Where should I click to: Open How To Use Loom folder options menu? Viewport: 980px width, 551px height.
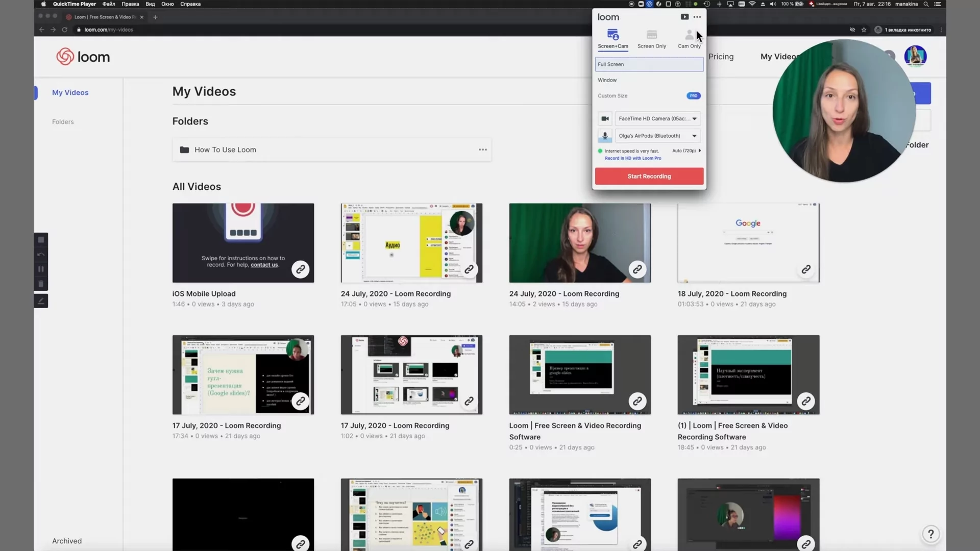(x=483, y=150)
